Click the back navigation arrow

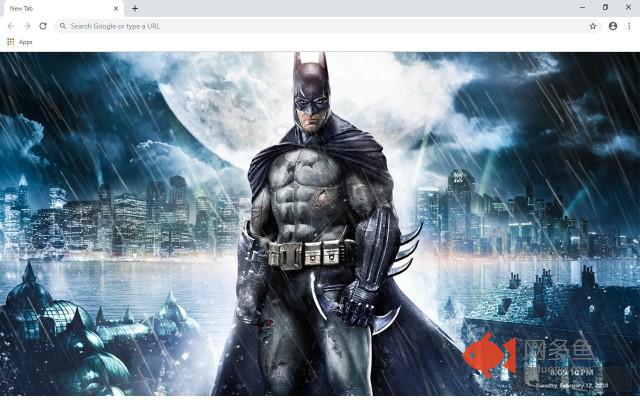point(11,26)
